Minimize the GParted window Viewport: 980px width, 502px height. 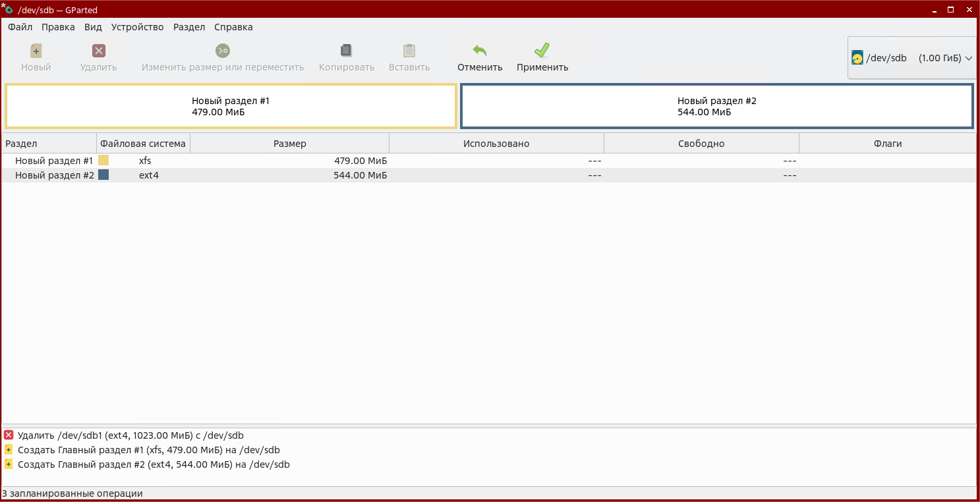pyautogui.click(x=935, y=10)
